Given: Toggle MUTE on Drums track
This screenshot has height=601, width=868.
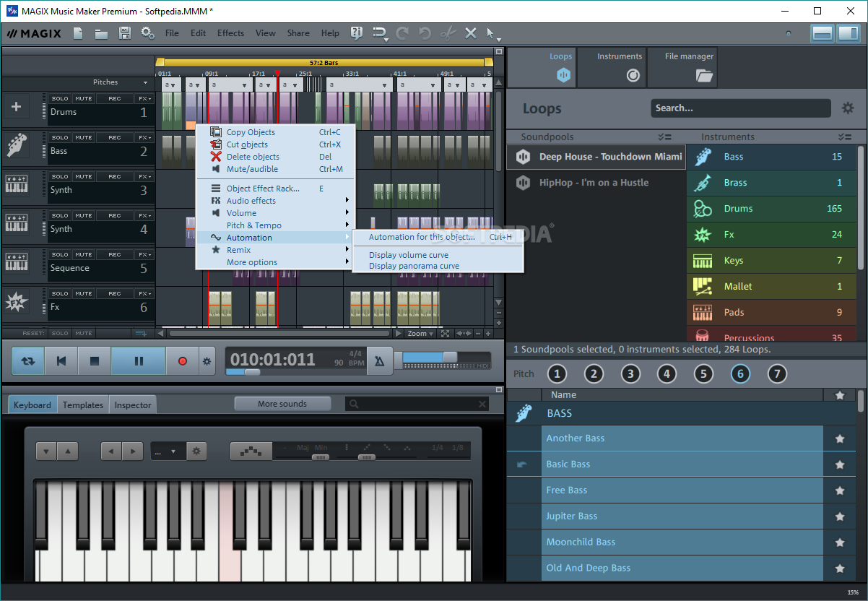Looking at the screenshot, I should (x=84, y=98).
